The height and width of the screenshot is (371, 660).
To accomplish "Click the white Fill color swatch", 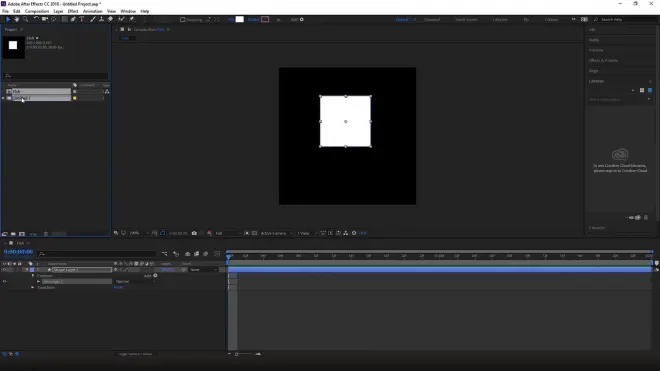I will [x=240, y=19].
